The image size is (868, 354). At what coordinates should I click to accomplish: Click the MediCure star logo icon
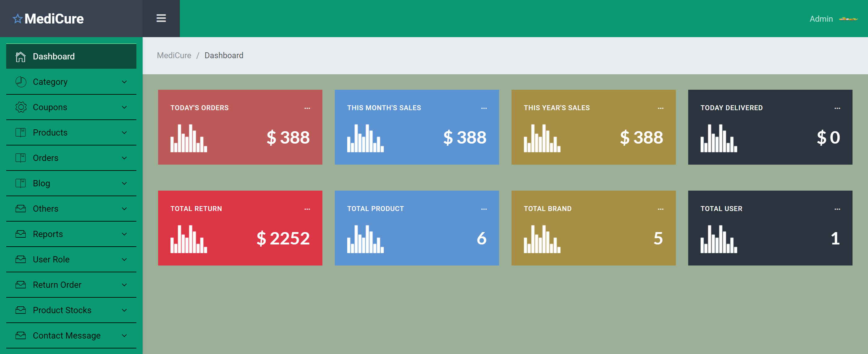point(18,19)
